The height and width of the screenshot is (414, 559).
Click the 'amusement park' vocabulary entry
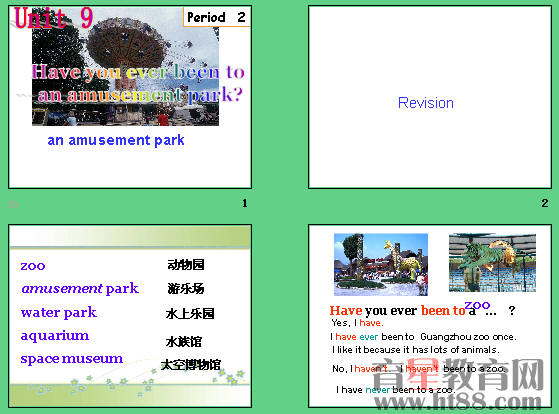tap(80, 288)
